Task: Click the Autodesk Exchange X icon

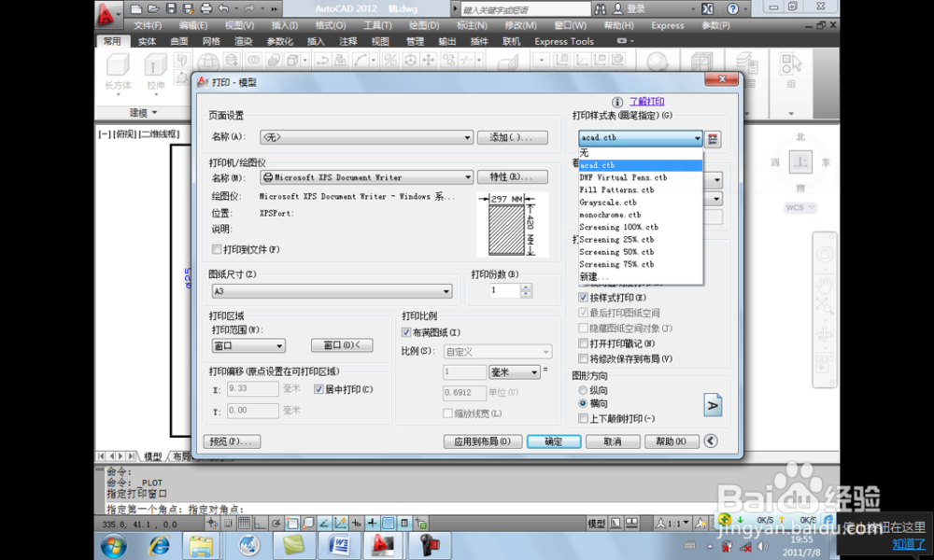Action: [x=707, y=8]
